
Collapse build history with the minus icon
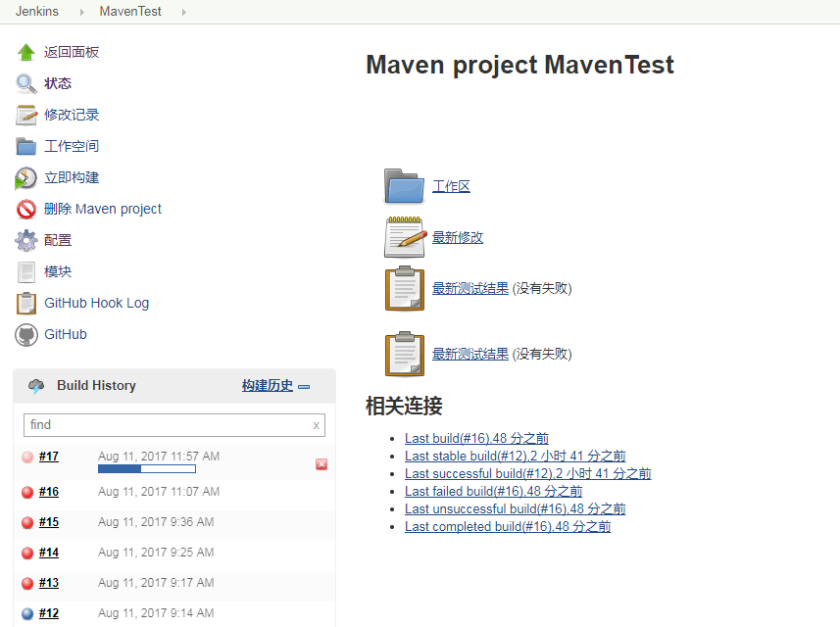point(304,387)
